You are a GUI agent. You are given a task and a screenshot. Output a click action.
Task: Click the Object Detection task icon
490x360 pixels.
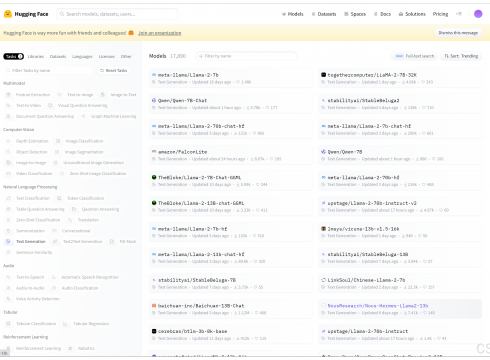pos(8,152)
